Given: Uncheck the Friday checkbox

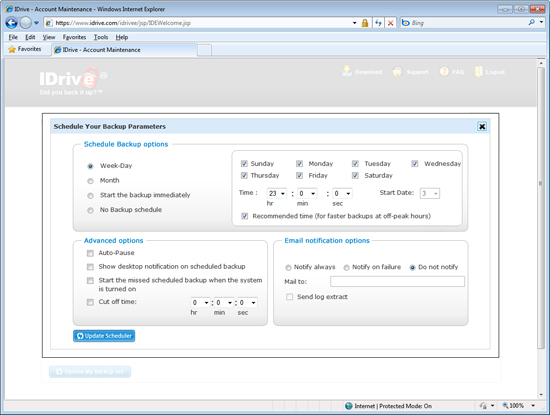Looking at the screenshot, I should tap(299, 175).
